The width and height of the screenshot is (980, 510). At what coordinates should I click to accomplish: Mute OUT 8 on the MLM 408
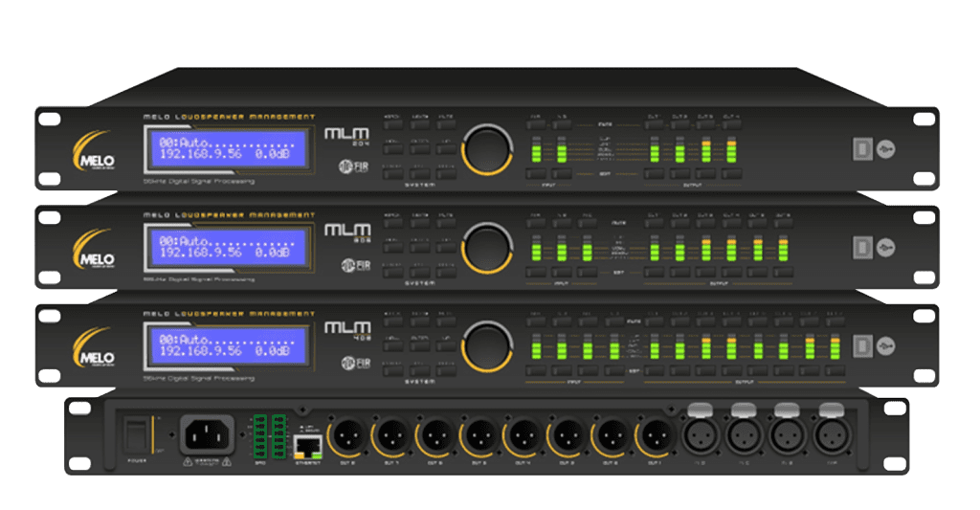point(835,322)
